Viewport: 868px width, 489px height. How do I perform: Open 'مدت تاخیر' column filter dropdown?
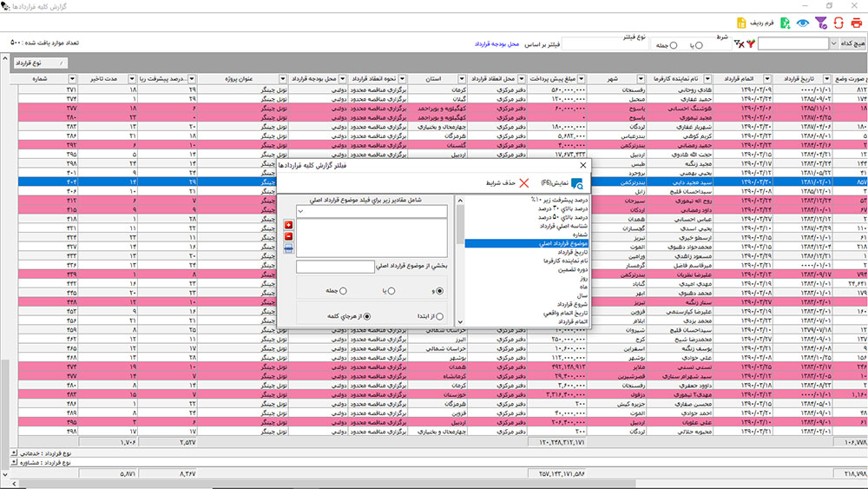[132, 79]
